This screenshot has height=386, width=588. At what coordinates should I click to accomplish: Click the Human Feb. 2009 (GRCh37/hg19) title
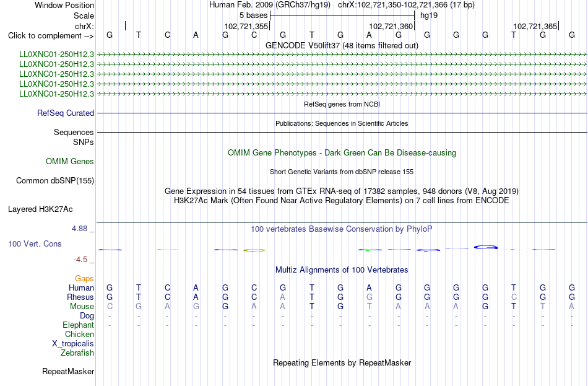(270, 5)
